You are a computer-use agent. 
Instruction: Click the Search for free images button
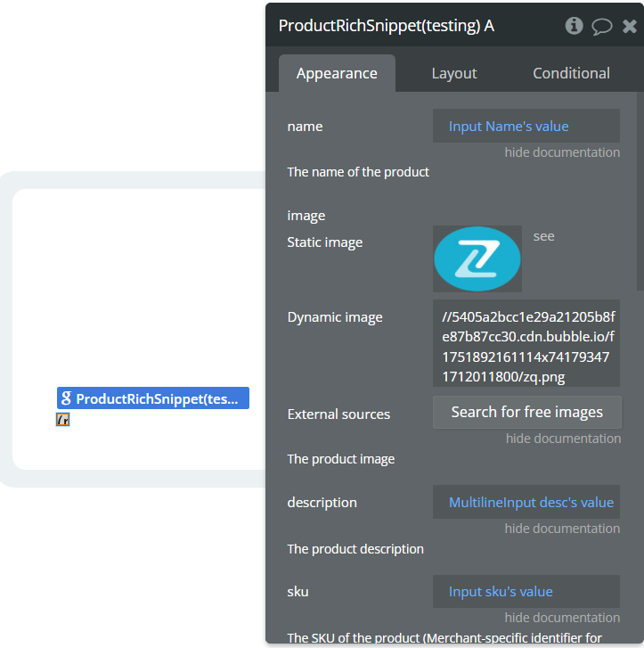(x=526, y=412)
